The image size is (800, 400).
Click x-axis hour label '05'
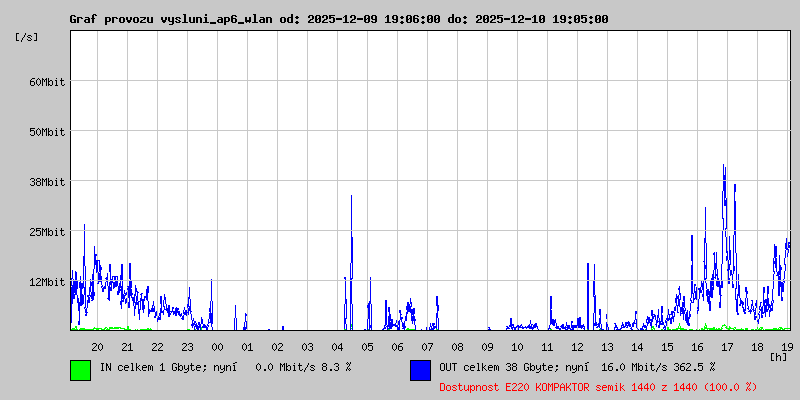[367, 347]
